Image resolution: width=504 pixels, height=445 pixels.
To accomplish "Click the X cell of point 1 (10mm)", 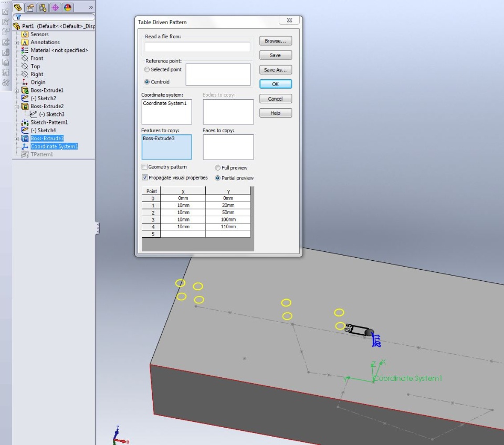I will 183,205.
